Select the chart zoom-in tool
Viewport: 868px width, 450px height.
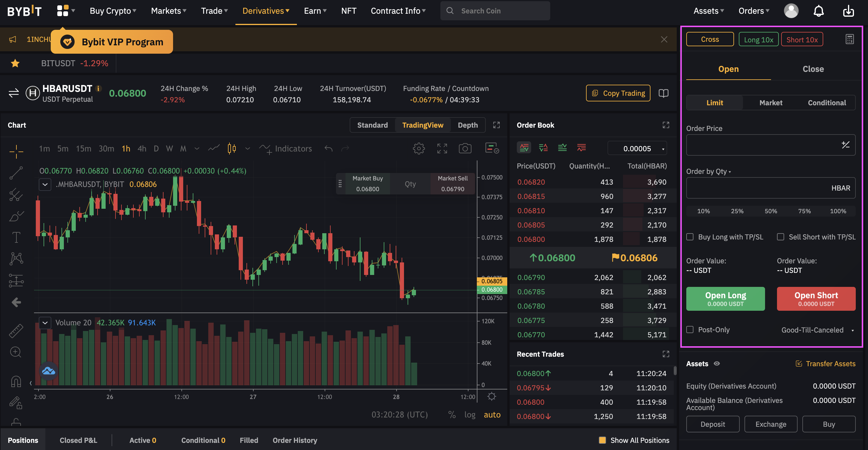click(x=16, y=352)
